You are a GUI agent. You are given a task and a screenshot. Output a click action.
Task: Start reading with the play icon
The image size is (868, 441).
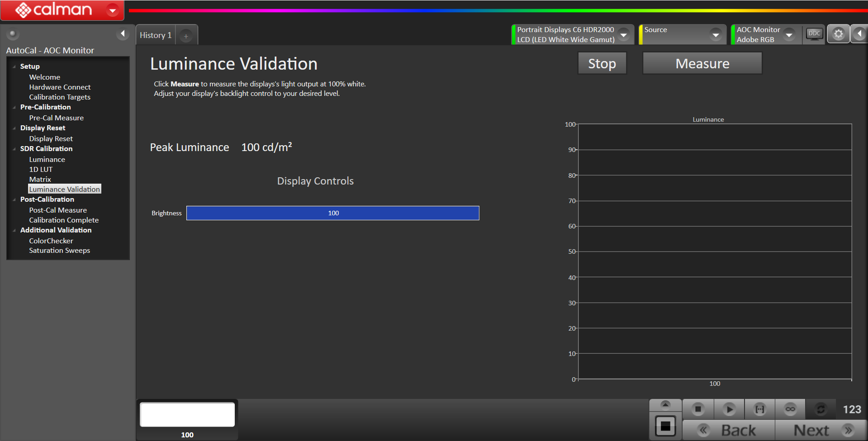tap(729, 409)
